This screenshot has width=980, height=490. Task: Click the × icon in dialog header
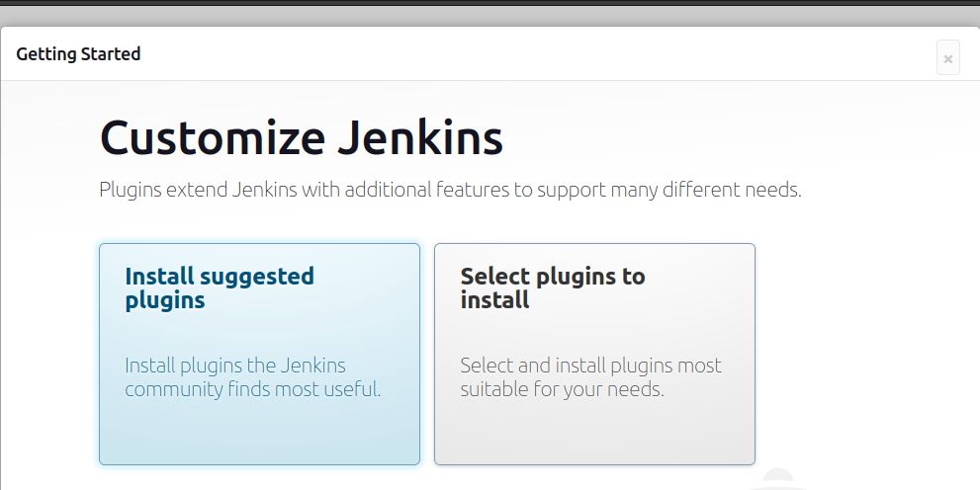click(x=947, y=58)
